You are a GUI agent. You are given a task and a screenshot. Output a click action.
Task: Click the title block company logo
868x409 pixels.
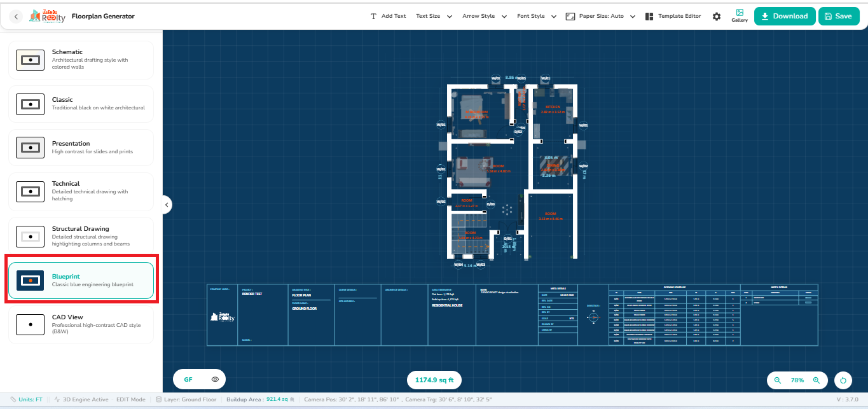click(222, 317)
